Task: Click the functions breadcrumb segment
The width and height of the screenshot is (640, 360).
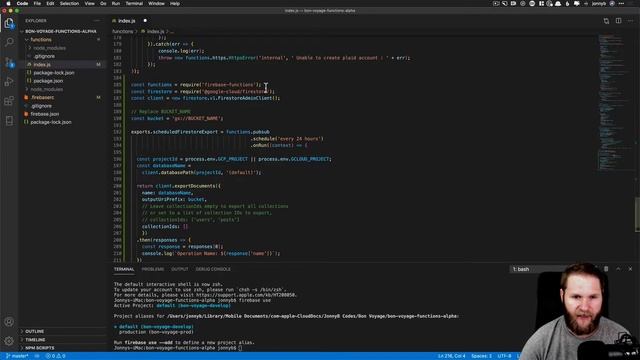Action: pos(122,31)
